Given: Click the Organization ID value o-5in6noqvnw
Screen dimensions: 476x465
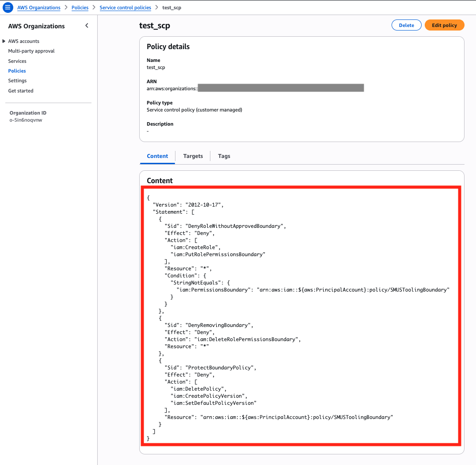Looking at the screenshot, I should [x=26, y=120].
